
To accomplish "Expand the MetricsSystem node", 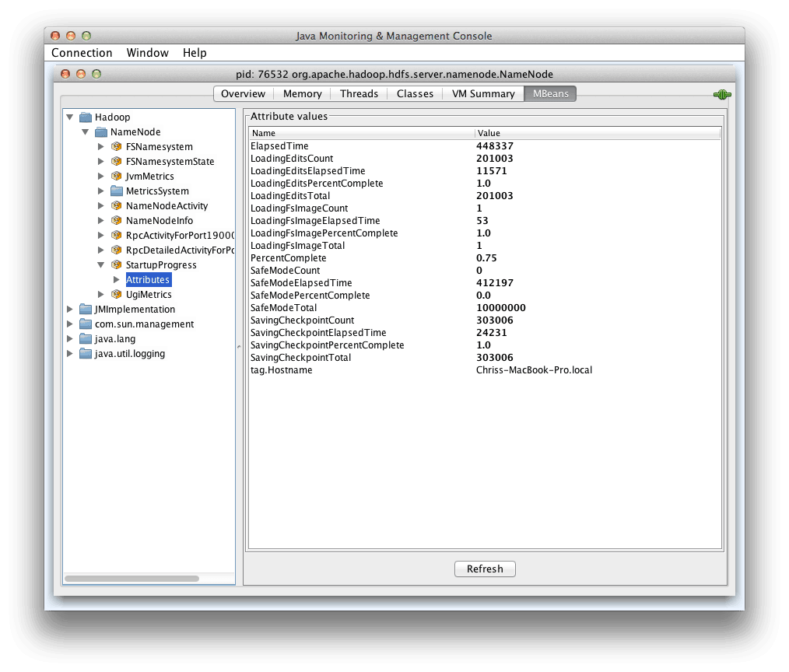I will pos(100,191).
